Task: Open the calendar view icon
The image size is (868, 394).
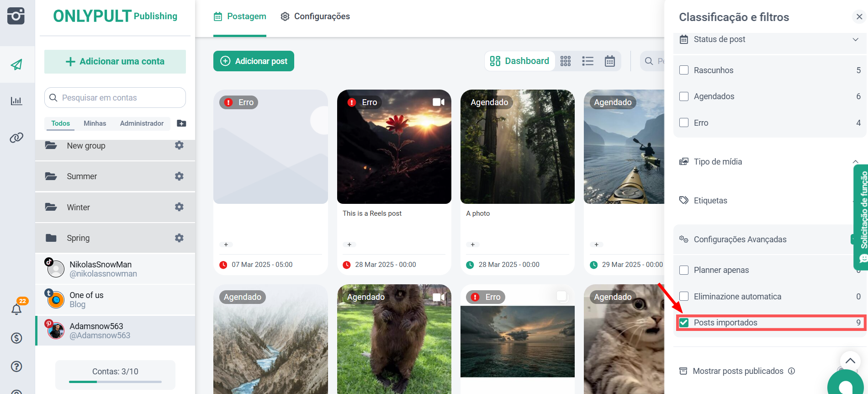Action: 609,61
